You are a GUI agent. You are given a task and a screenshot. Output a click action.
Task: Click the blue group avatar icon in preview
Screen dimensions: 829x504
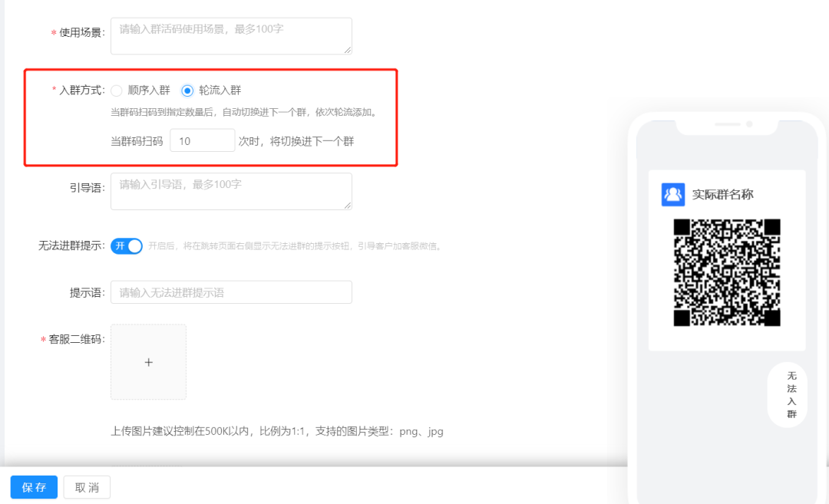pos(673,194)
